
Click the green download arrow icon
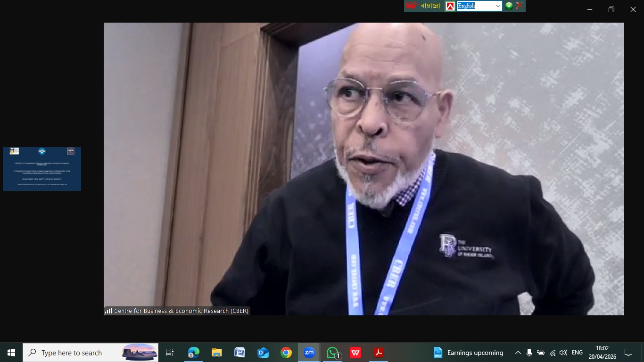click(x=509, y=6)
